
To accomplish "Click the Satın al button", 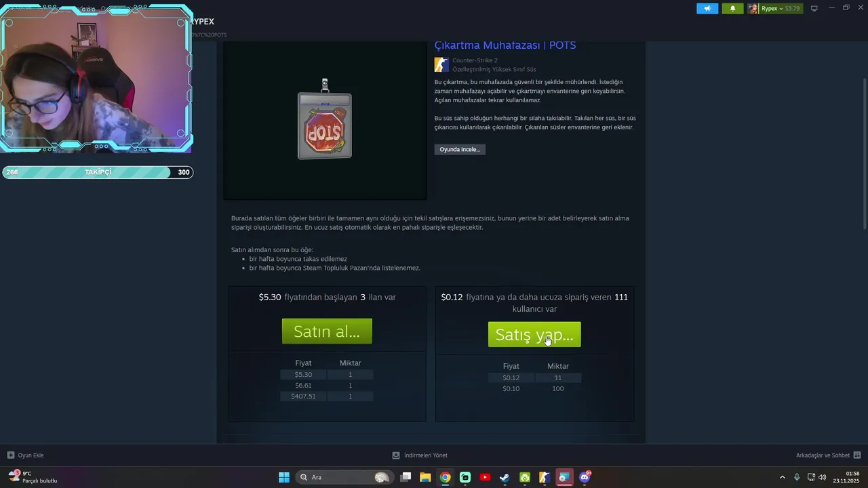I will click(327, 331).
